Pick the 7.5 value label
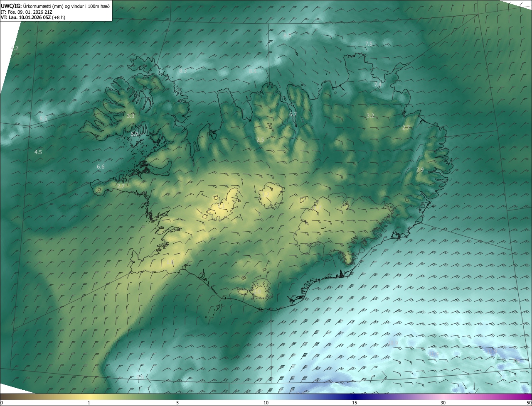This screenshot has height=406, width=532. (x=369, y=44)
